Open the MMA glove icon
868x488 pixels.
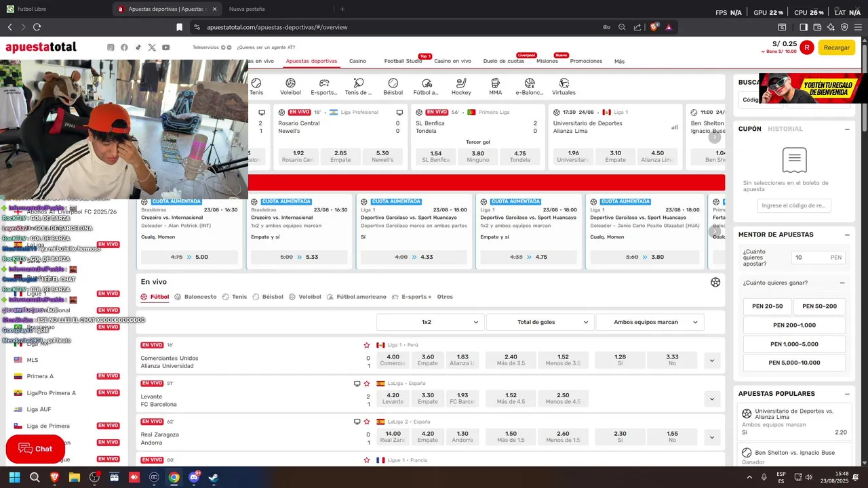(495, 83)
